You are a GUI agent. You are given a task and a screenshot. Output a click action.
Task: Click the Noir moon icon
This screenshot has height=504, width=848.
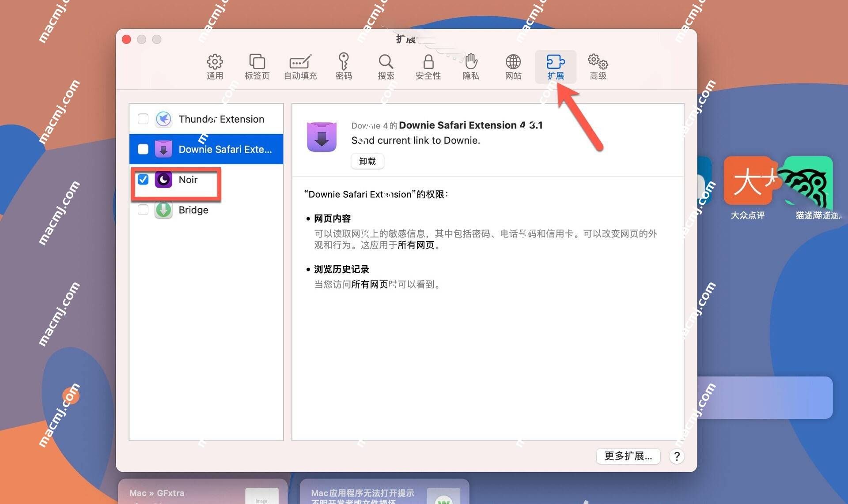(x=163, y=180)
